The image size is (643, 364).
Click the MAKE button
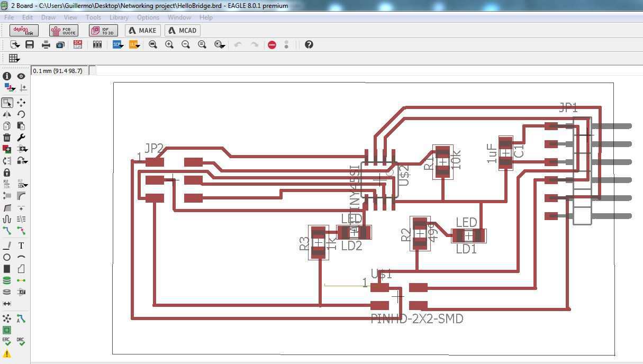pyautogui.click(x=143, y=31)
